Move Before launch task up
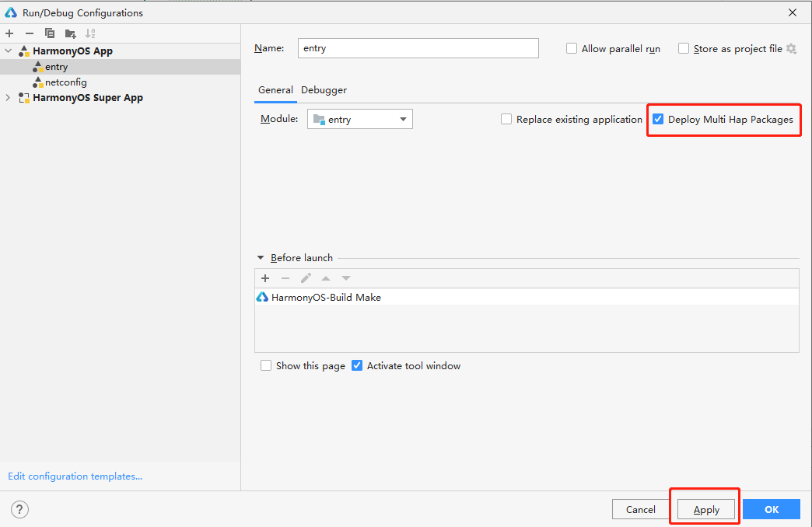The width and height of the screenshot is (812, 527). point(326,278)
